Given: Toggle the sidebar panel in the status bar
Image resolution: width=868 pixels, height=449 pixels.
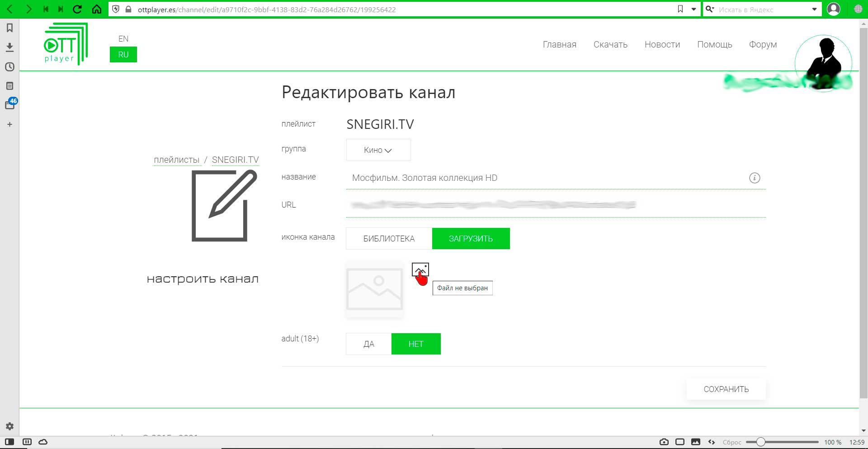Looking at the screenshot, I should tap(9, 442).
